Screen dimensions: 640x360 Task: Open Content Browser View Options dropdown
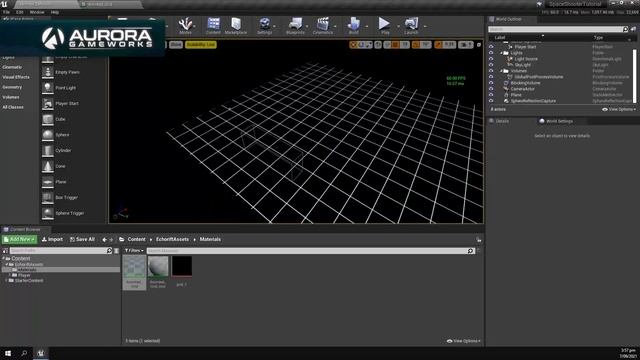pos(463,341)
